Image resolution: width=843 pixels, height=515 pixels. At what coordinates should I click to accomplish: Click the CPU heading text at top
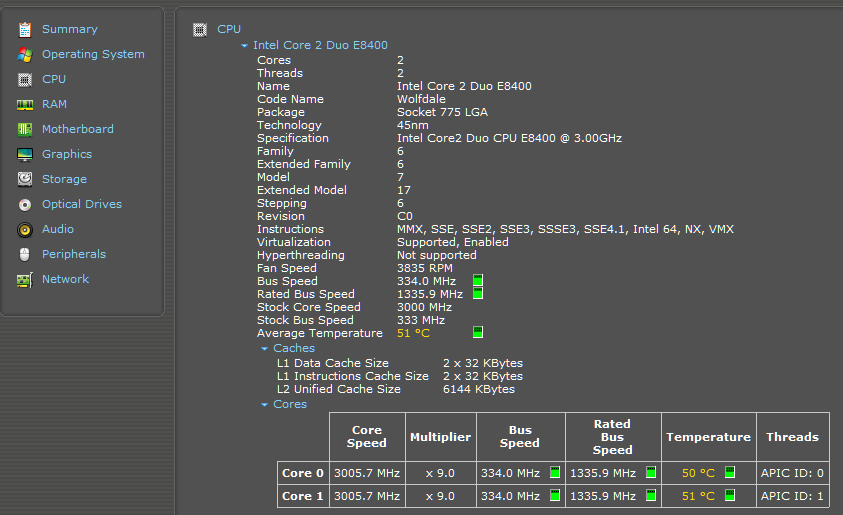click(229, 29)
